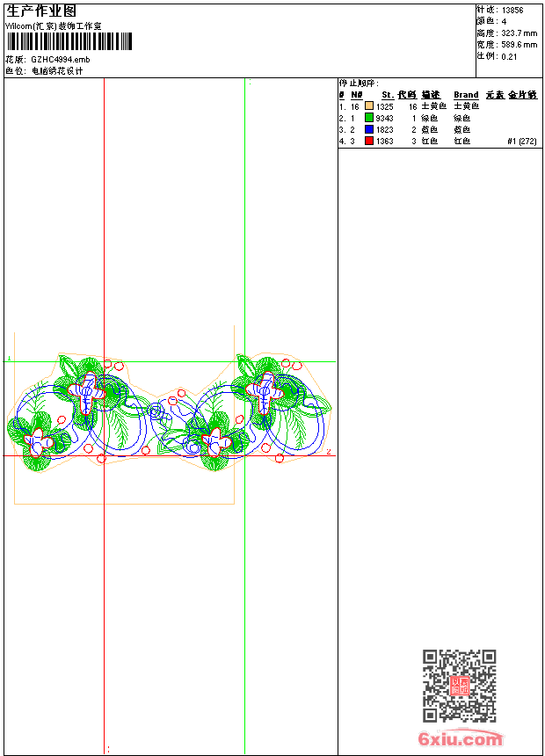Click the QR code image
Image resolution: width=545 pixels, height=756 pixels.
[459, 686]
